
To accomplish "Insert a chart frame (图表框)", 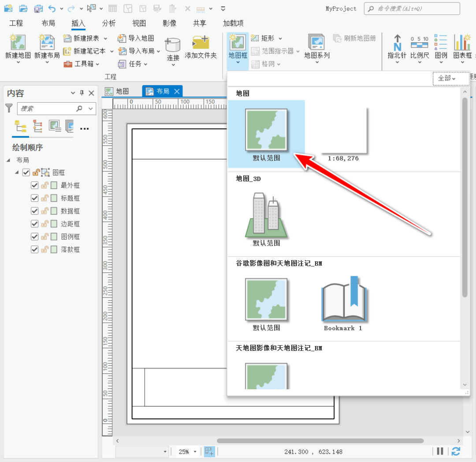I will tap(462, 48).
